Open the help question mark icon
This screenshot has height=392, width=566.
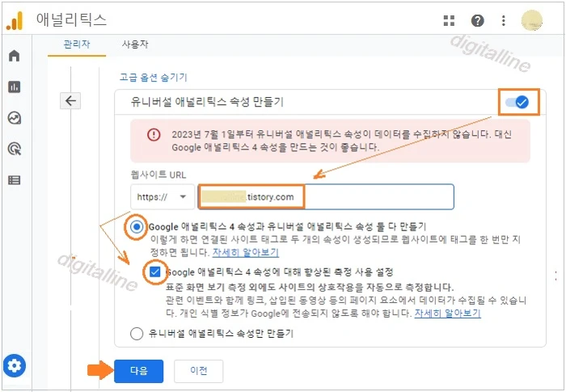click(478, 21)
